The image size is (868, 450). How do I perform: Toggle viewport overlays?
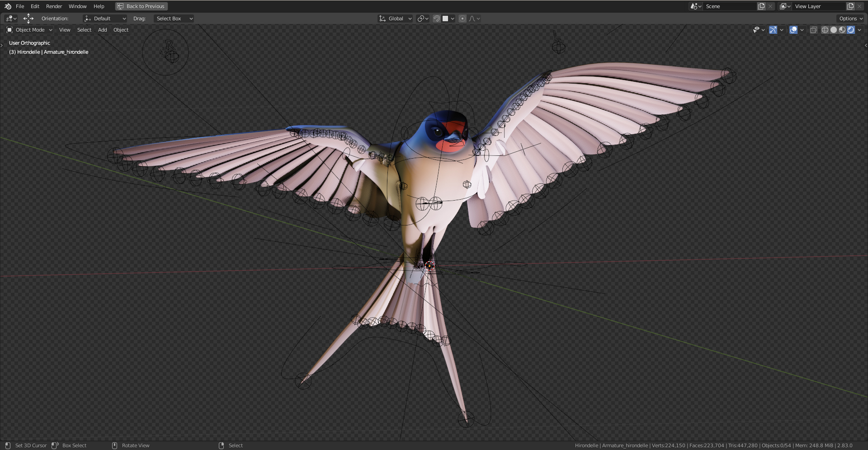tap(793, 30)
